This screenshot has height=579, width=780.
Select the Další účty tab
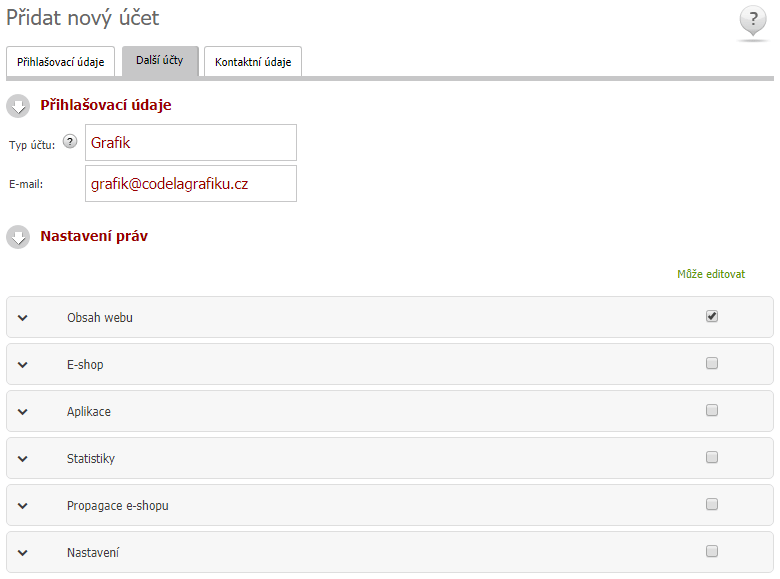pos(160,61)
